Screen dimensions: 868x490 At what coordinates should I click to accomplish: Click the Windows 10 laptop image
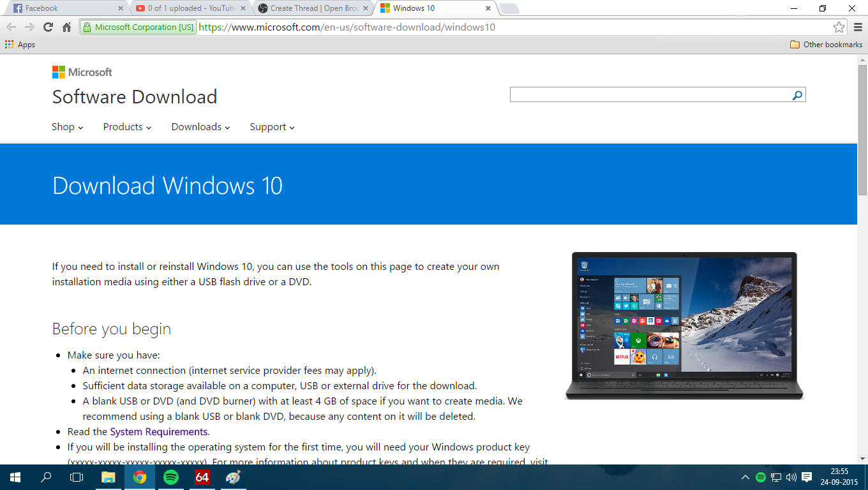coord(684,326)
